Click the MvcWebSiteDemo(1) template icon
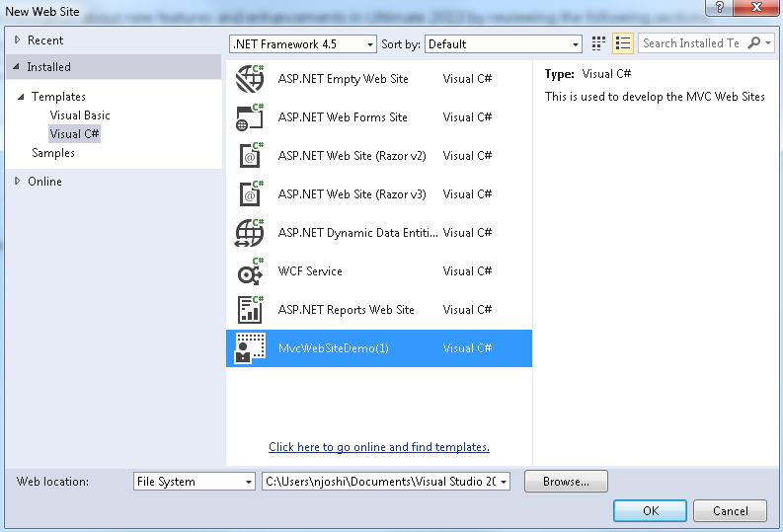Viewport: 783px width, 532px height. point(250,347)
